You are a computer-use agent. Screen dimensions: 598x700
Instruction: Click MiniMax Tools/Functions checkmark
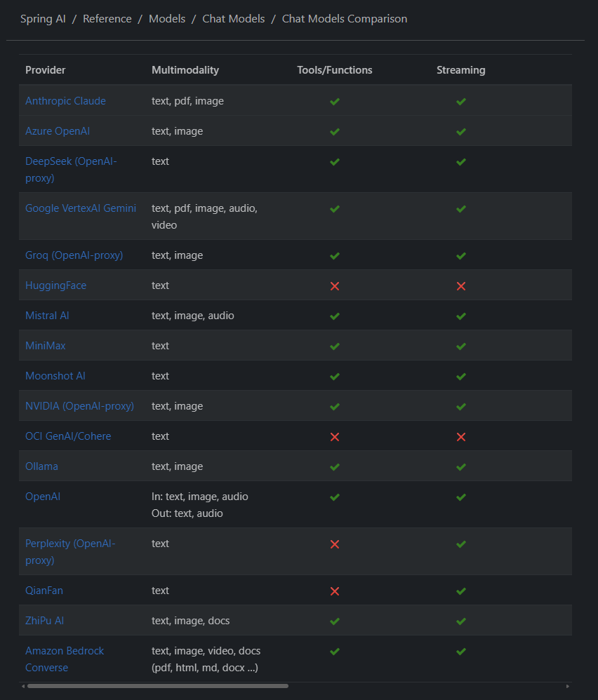[x=335, y=346]
